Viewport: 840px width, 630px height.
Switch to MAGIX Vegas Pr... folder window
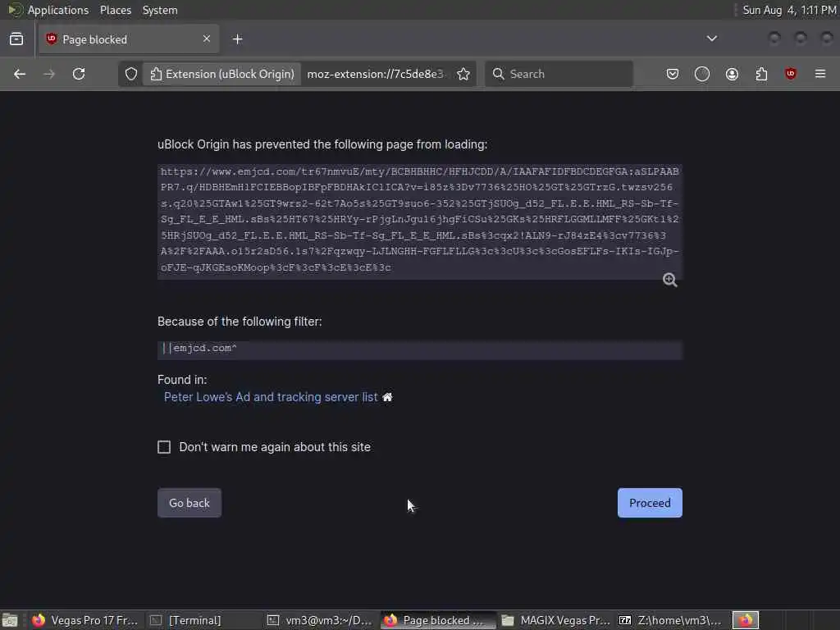pos(555,620)
